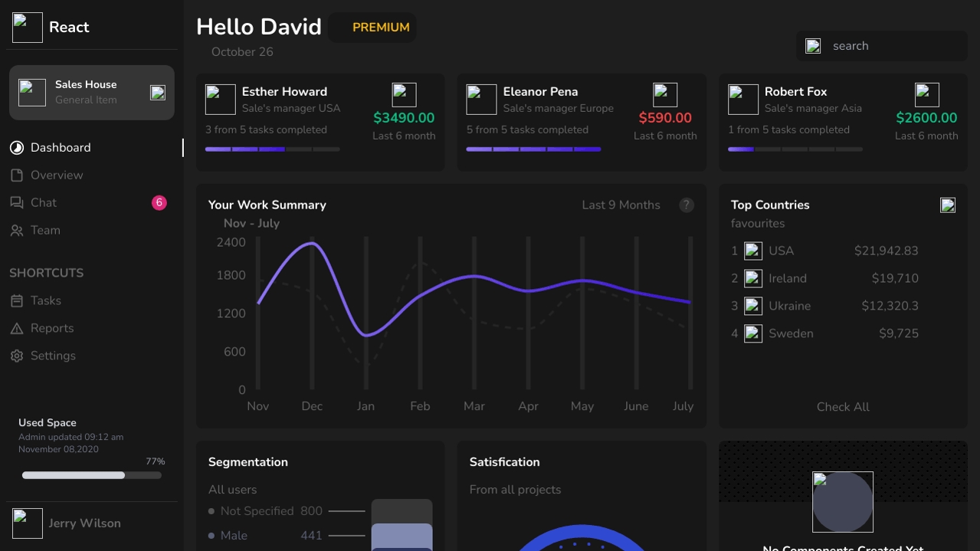Click Esther Howard's task progress bar
The image size is (980, 551).
coord(273,149)
